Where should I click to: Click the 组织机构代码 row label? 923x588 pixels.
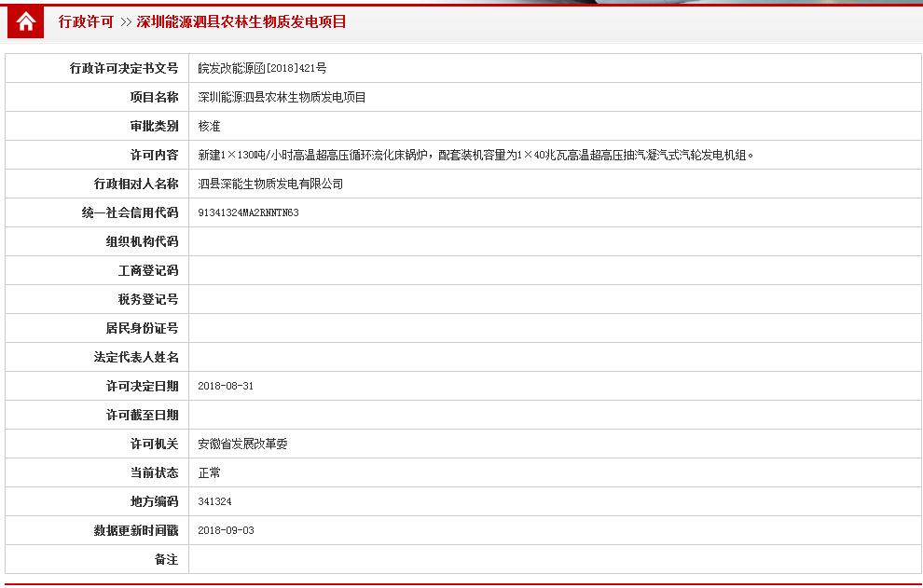(x=142, y=241)
